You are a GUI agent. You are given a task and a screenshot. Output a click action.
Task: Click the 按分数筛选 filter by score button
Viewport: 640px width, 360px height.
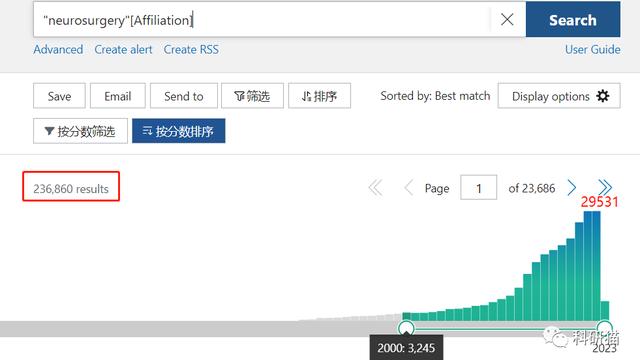(x=80, y=131)
